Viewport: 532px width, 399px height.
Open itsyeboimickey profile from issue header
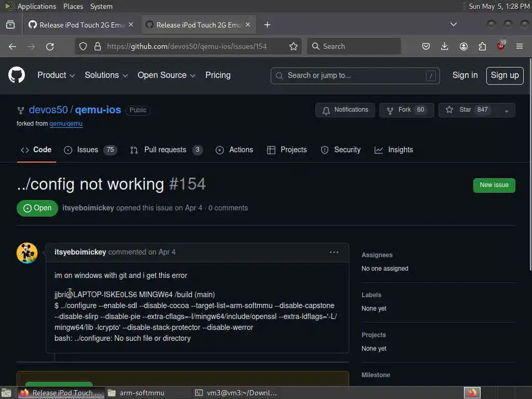point(88,208)
